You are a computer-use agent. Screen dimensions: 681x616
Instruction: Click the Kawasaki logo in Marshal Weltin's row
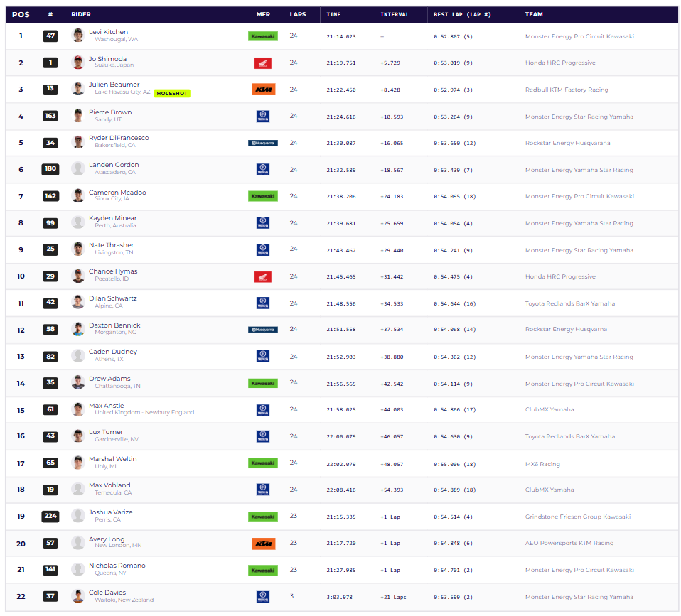coord(263,463)
